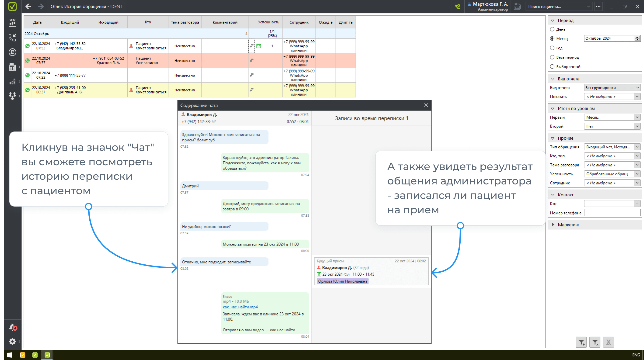
Task: Close the Содержание чата window
Action: [x=426, y=105]
